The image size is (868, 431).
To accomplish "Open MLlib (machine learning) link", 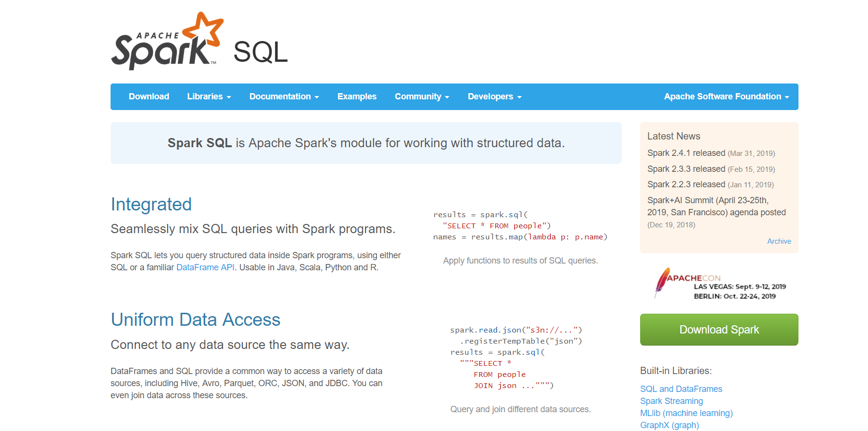I will tap(686, 413).
